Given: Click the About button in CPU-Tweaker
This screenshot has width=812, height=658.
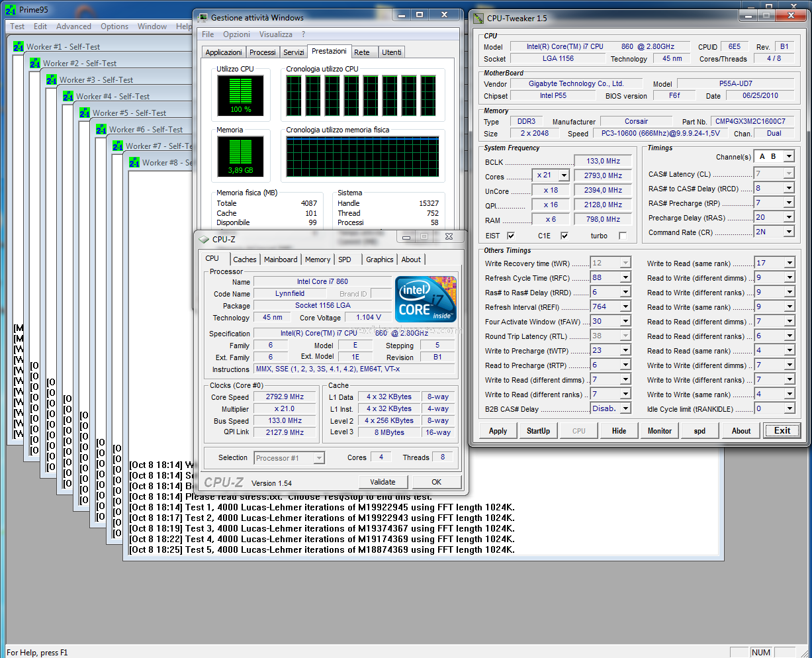Looking at the screenshot, I should pyautogui.click(x=741, y=431).
